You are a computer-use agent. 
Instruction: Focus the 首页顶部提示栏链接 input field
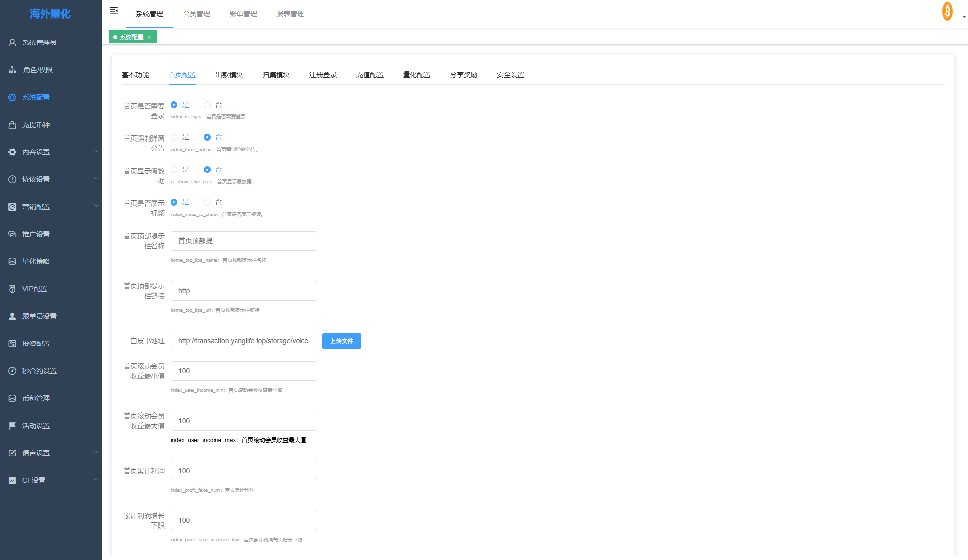(244, 291)
